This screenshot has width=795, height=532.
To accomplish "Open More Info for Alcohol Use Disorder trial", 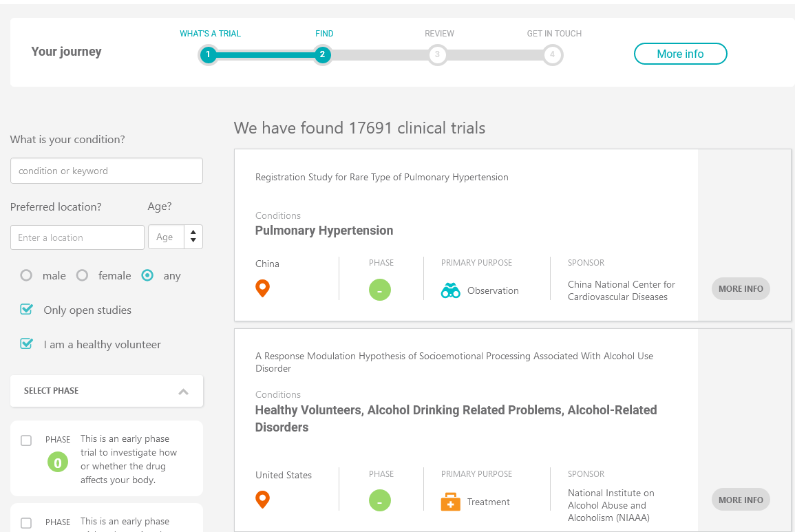I will [741, 500].
